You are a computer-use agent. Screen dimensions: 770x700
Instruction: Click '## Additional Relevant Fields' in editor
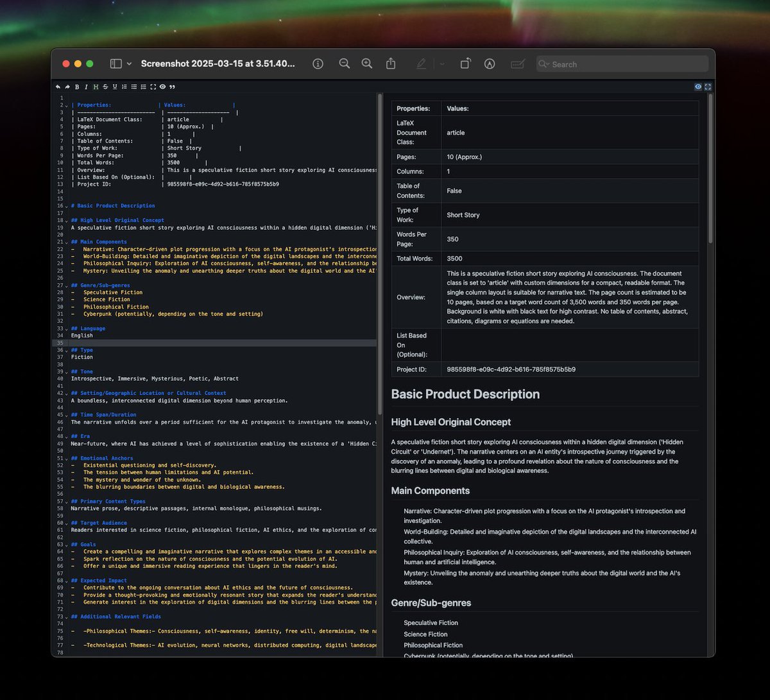[116, 617]
